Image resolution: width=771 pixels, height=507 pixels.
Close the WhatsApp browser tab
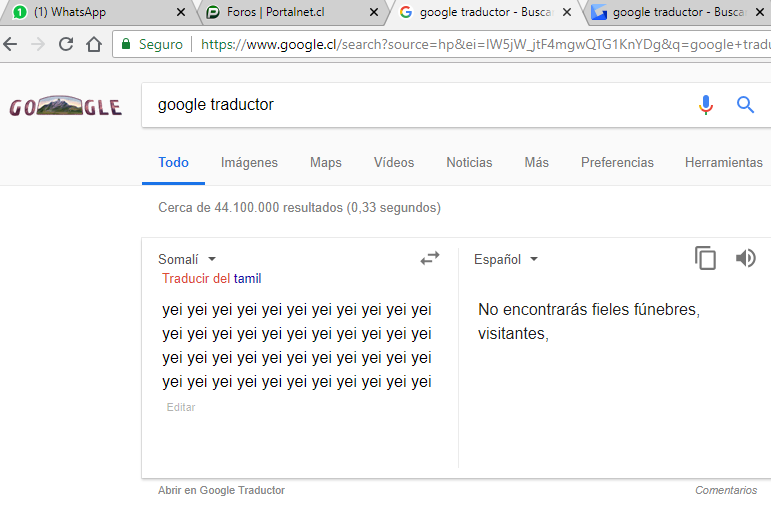point(181,12)
